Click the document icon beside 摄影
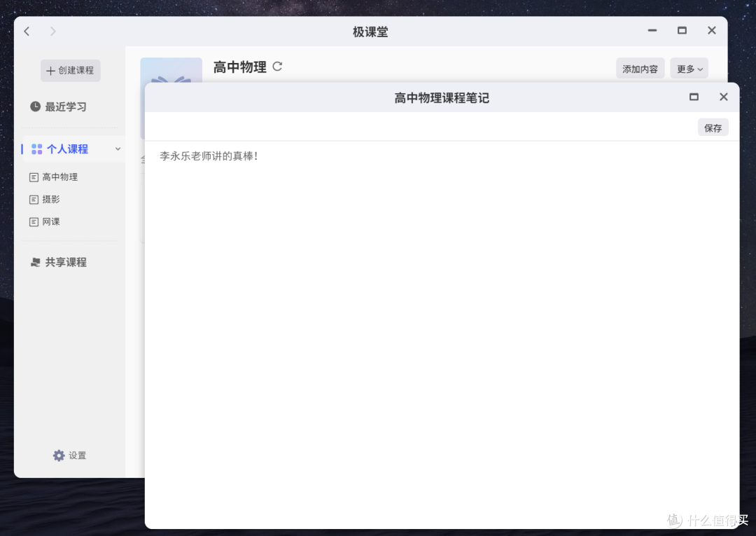The height and width of the screenshot is (536, 756). click(x=34, y=200)
